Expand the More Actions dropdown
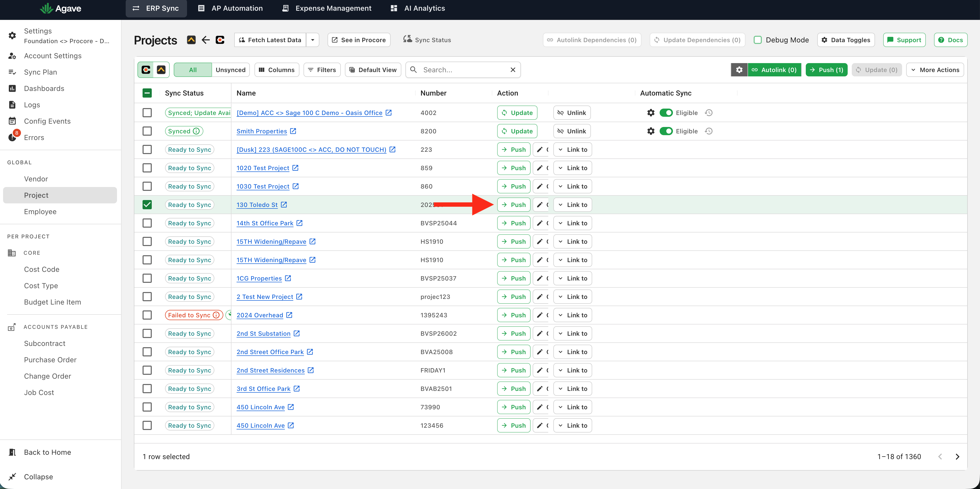 coord(935,70)
